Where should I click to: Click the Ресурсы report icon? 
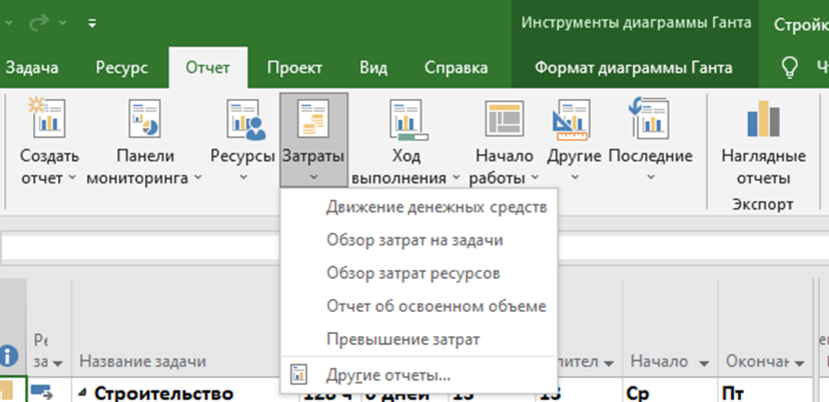(246, 118)
